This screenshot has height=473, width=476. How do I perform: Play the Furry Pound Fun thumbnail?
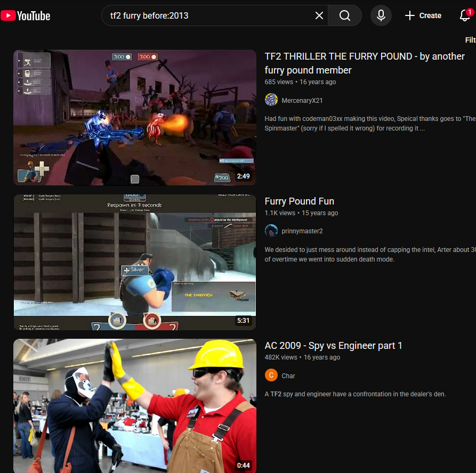tap(135, 262)
